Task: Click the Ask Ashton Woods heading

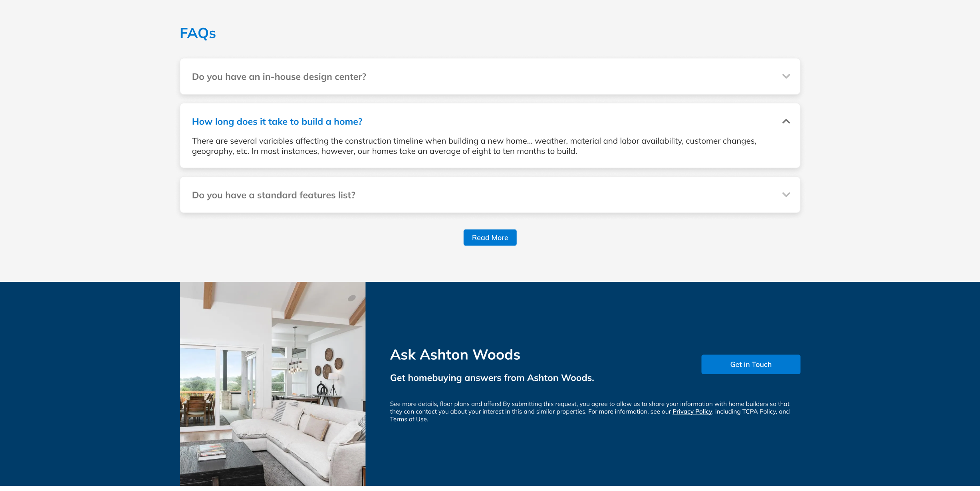Action: 455,354
